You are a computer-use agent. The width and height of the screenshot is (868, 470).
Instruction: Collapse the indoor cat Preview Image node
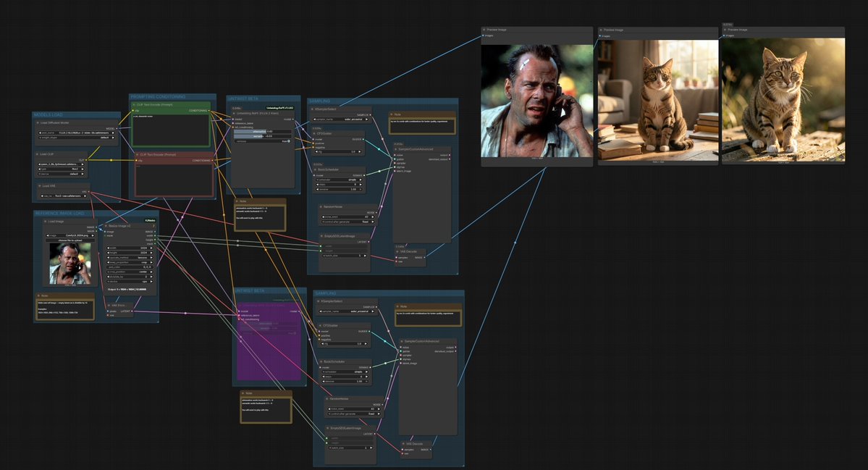click(601, 30)
